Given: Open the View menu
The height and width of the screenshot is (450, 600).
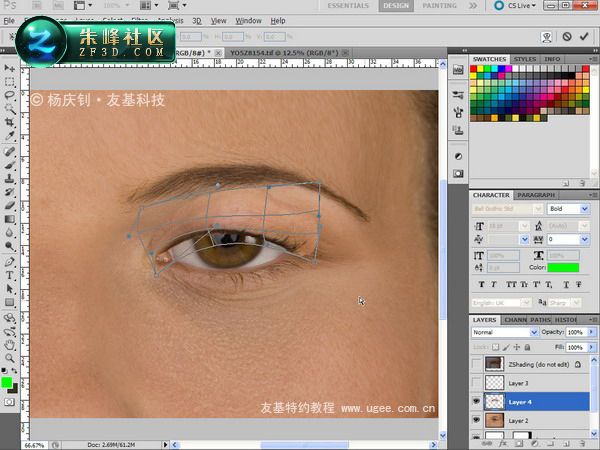Looking at the screenshot, I should 218,21.
